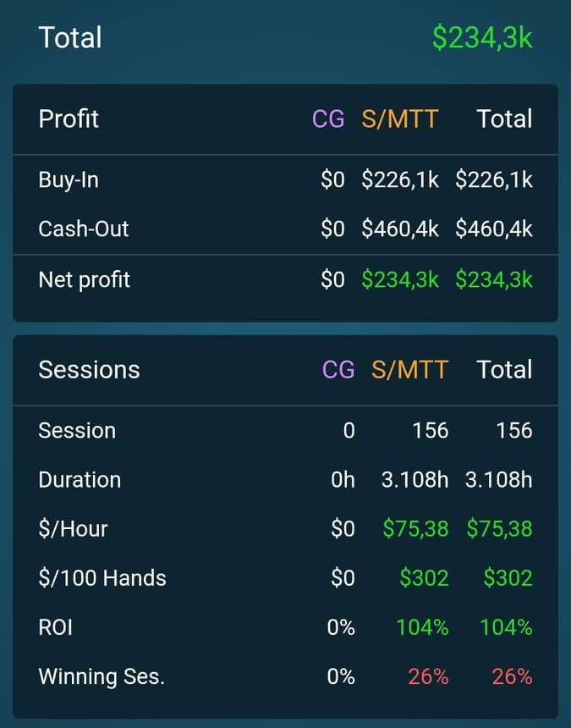Click the S/MTT Cash-Out value $460,4k
Viewport: 571px width, 728px height.
(400, 229)
